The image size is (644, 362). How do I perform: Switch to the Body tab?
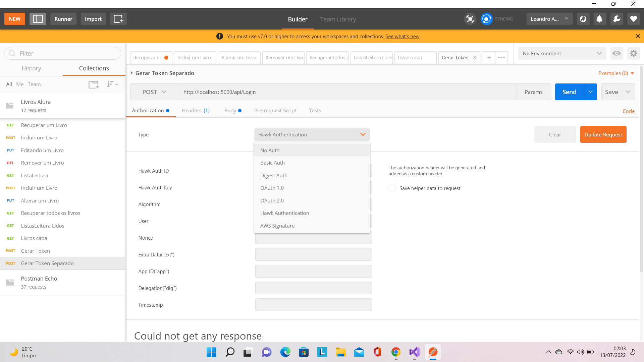tap(233, 110)
